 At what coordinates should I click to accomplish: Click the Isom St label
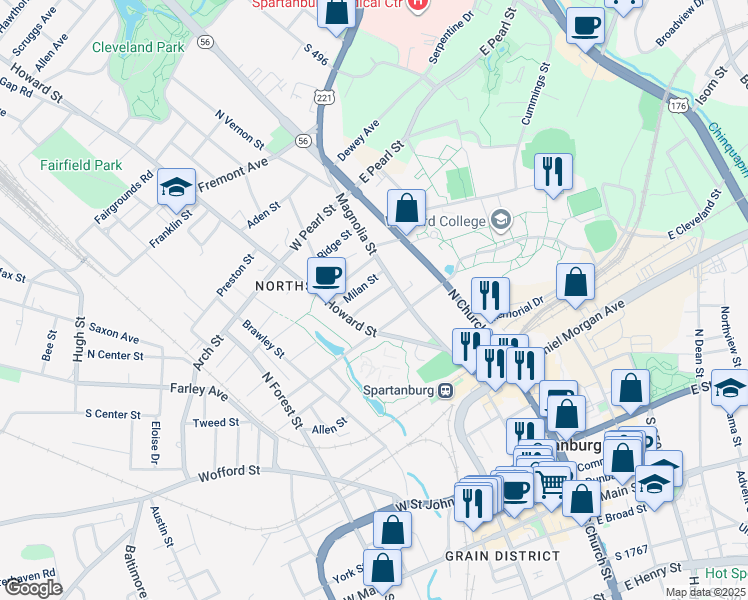pos(711,86)
